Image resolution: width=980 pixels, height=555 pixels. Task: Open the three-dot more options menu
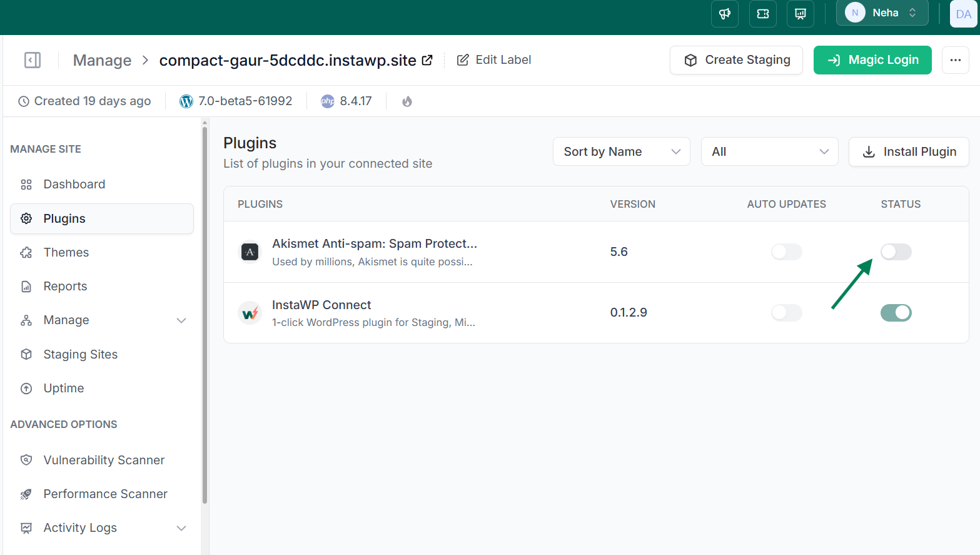[955, 60]
